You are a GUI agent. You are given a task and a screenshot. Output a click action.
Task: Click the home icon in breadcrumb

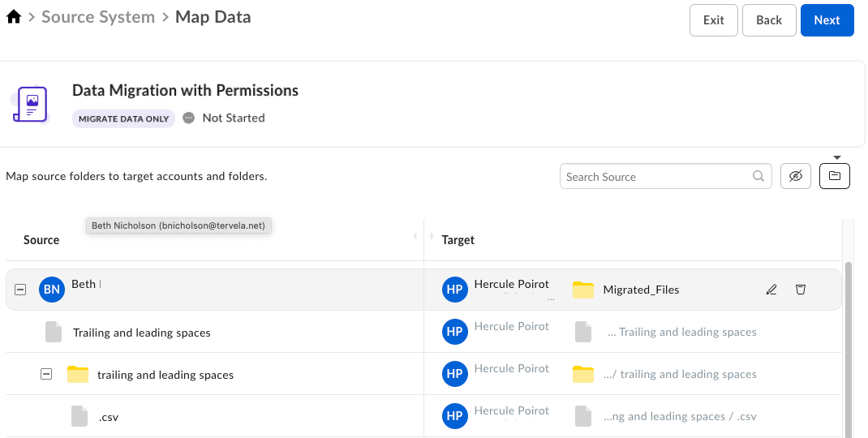click(14, 17)
